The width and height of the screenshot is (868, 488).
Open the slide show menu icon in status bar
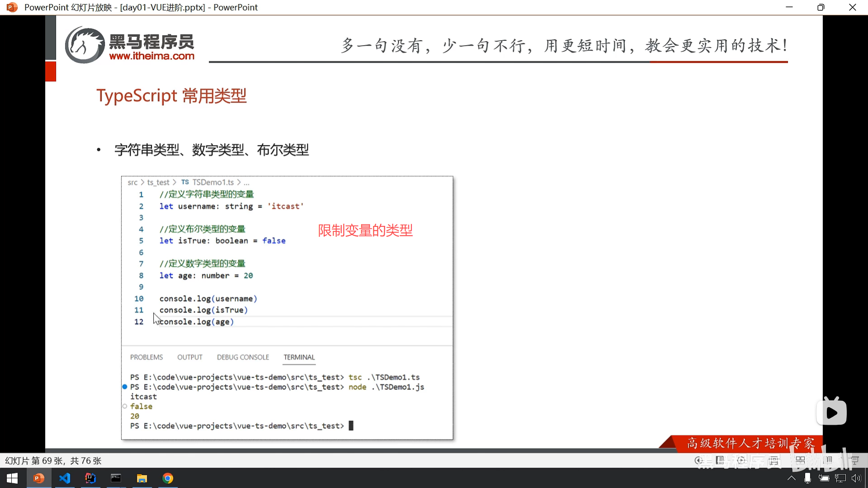pos(720,460)
